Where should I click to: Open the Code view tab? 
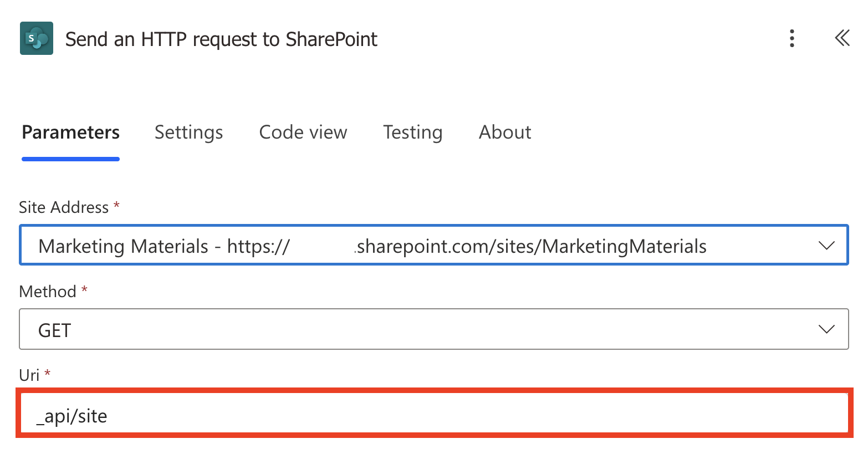303,132
